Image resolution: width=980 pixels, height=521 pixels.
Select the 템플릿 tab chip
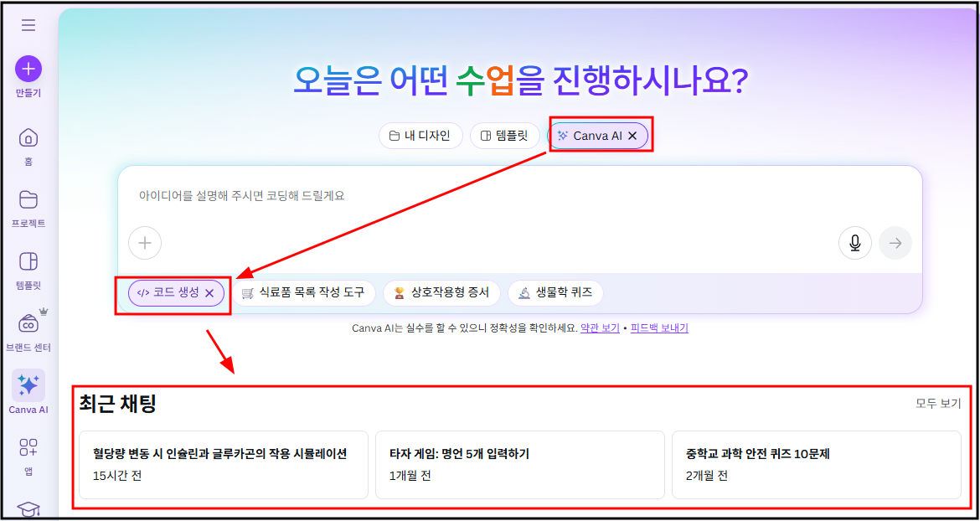coord(504,136)
